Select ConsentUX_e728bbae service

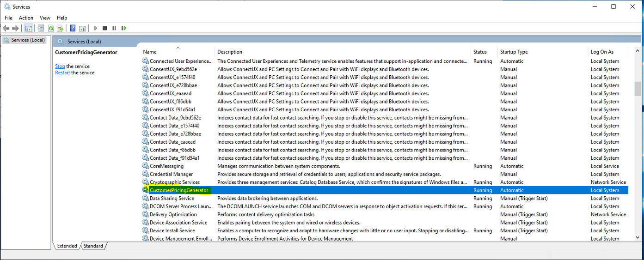(385, 85)
